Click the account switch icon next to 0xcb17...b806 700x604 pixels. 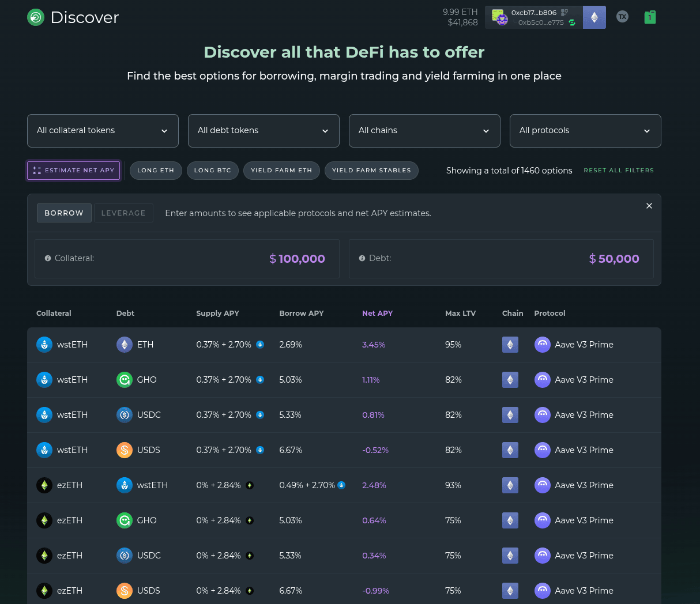(x=564, y=12)
